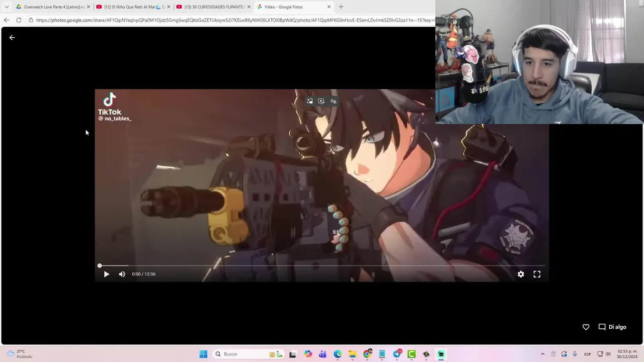Viewport: 644px width, 362px height.
Task: Open Chrome from the taskbar
Action: [367, 354]
